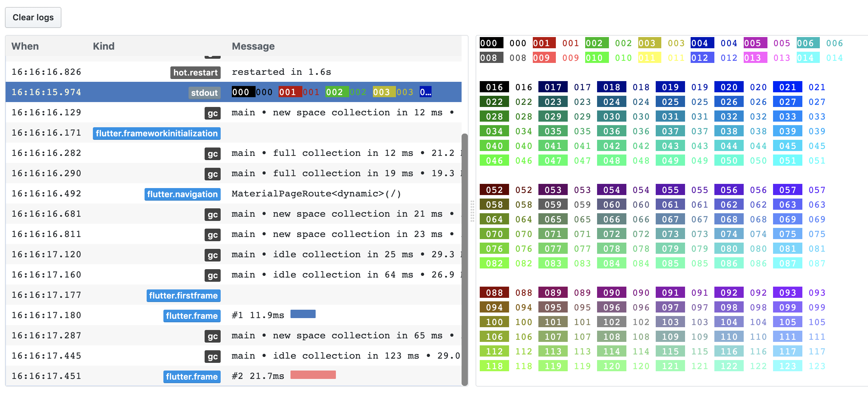This screenshot has height=395, width=868.
Task: Click the red duration bar for frame #2
Action: click(x=313, y=375)
